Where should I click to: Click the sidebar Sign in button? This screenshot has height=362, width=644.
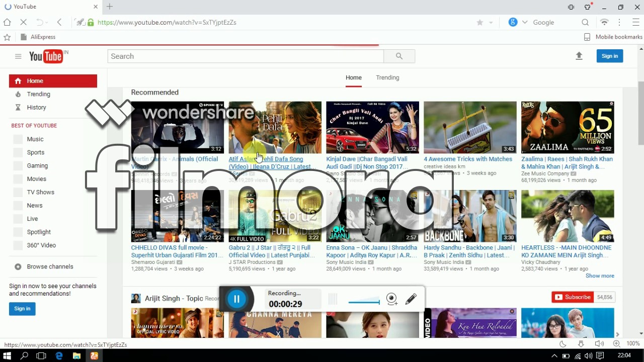click(22, 309)
